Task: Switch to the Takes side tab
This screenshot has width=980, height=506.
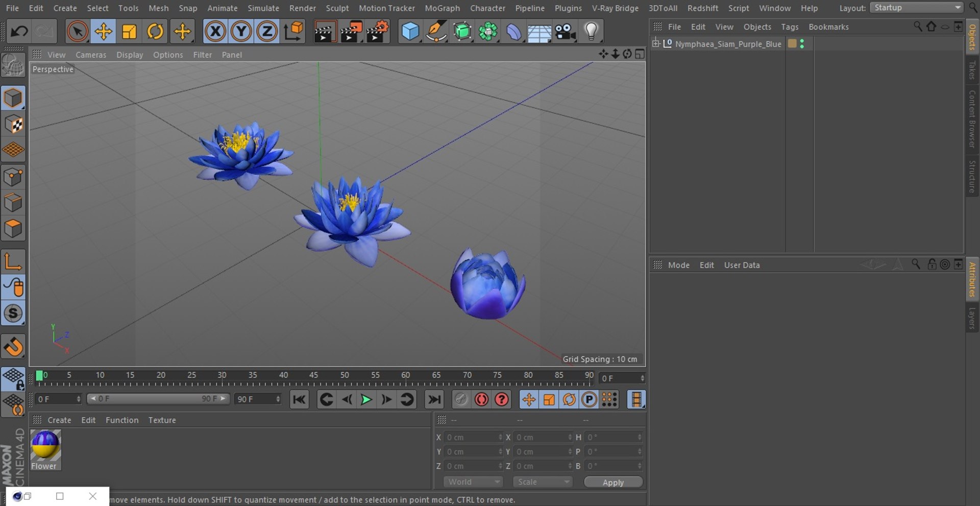Action: coord(972,70)
